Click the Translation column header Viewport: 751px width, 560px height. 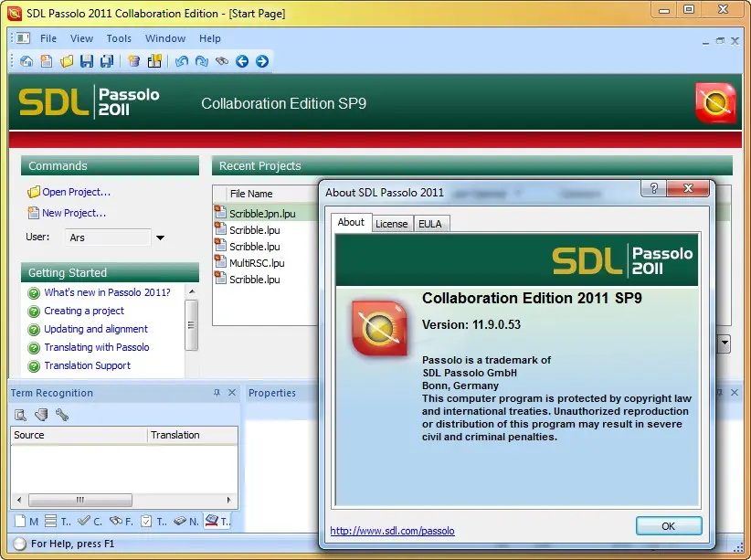pos(192,435)
